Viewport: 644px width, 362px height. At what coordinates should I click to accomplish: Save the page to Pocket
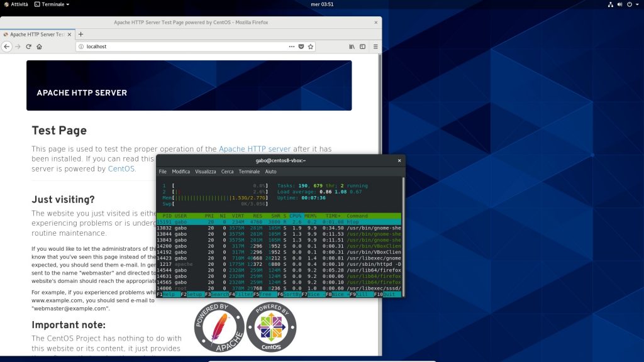(x=301, y=47)
